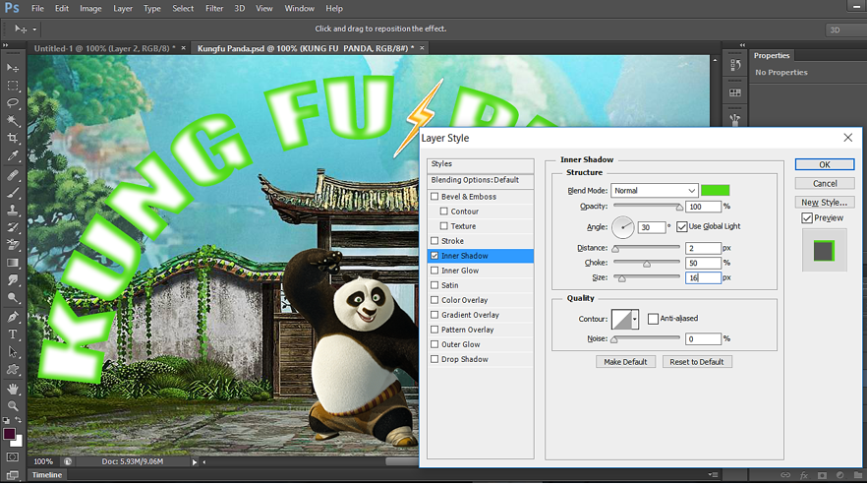Enable the Satin effect checkbox
Screen dimensions: 868x485
(x=434, y=285)
